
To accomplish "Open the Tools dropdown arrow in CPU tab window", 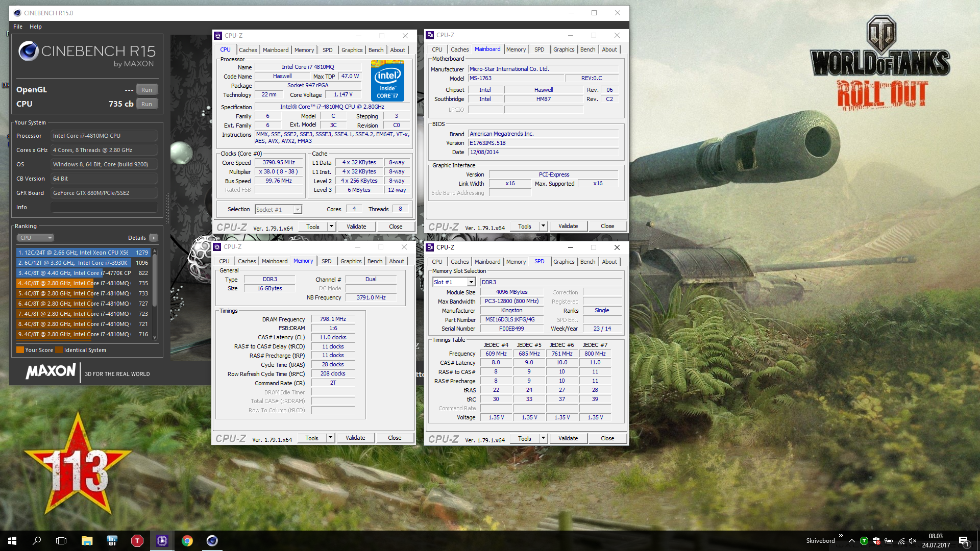I will [331, 227].
